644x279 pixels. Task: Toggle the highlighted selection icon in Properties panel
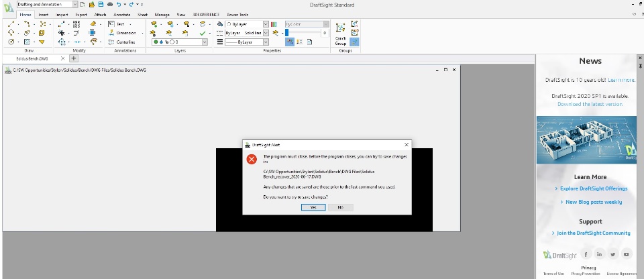[290, 42]
